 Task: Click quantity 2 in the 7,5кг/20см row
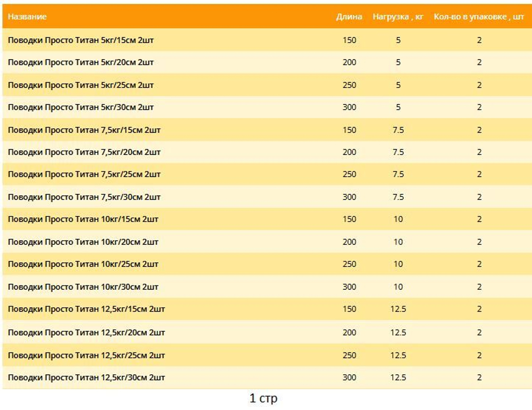click(x=479, y=152)
